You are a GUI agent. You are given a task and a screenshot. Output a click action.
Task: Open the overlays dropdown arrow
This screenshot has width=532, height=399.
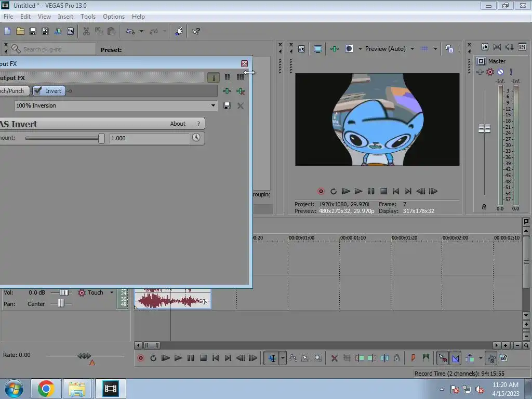435,49
